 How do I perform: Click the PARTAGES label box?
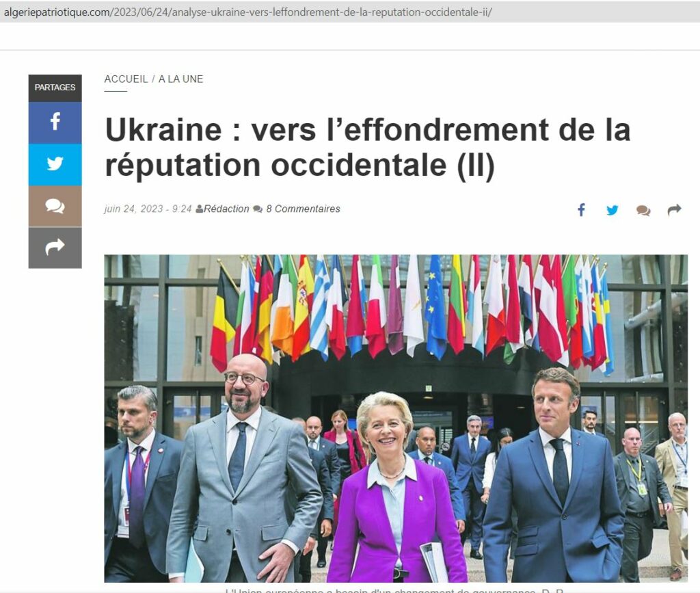(55, 88)
